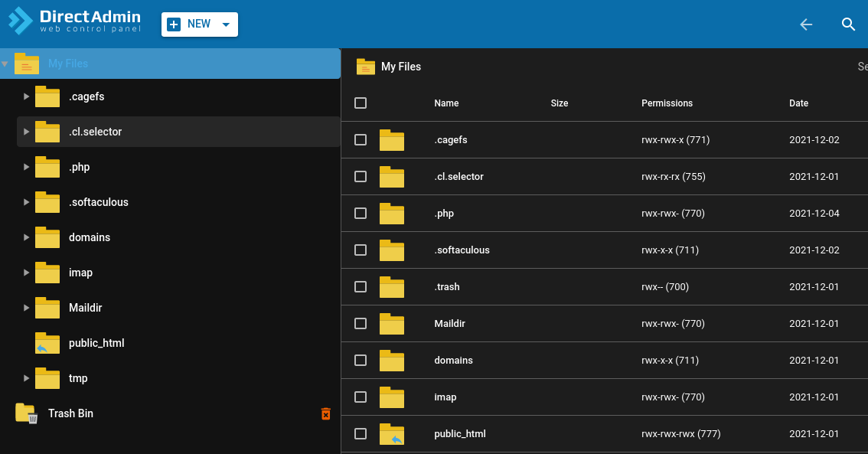Viewport: 868px width, 454px height.
Task: Click .php folder icon in file list
Action: [x=391, y=214]
